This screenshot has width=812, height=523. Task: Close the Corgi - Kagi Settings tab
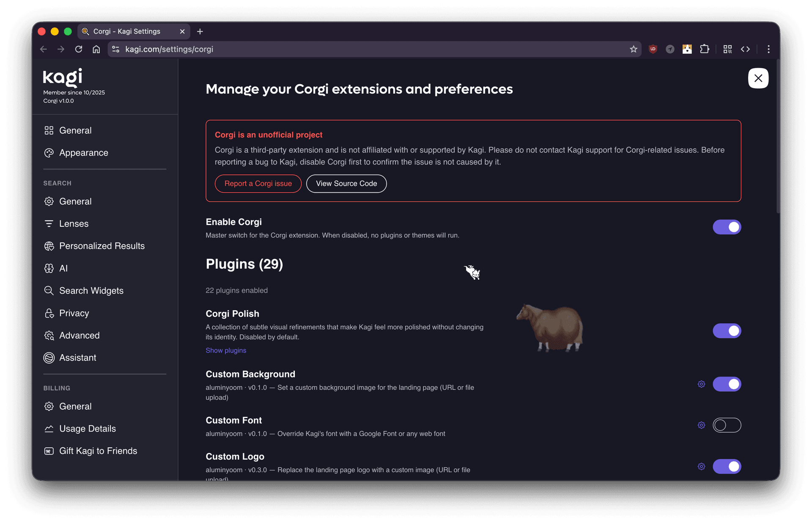[x=182, y=31]
